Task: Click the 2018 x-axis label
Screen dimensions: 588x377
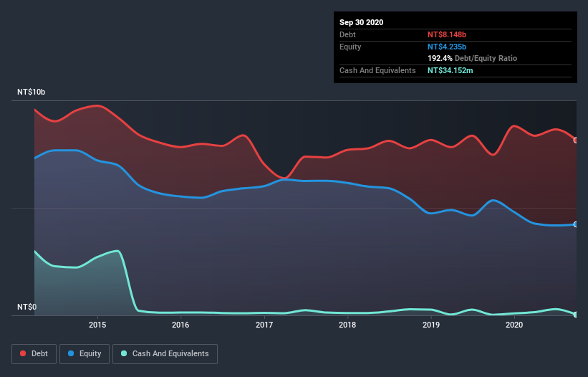Action: (347, 325)
